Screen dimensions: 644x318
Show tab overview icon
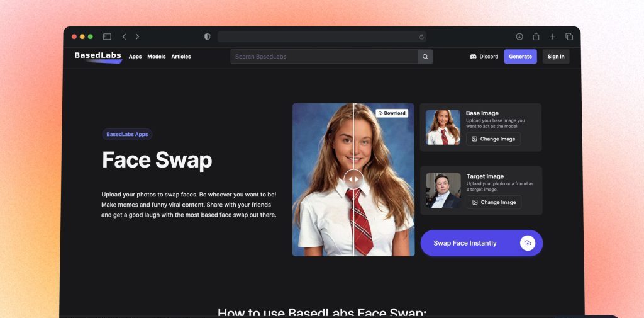[569, 37]
